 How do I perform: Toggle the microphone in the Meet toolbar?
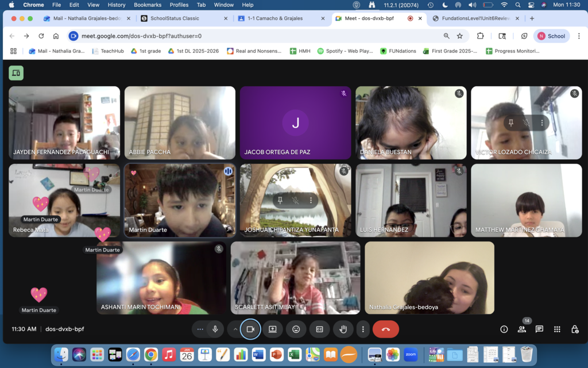pos(215,329)
